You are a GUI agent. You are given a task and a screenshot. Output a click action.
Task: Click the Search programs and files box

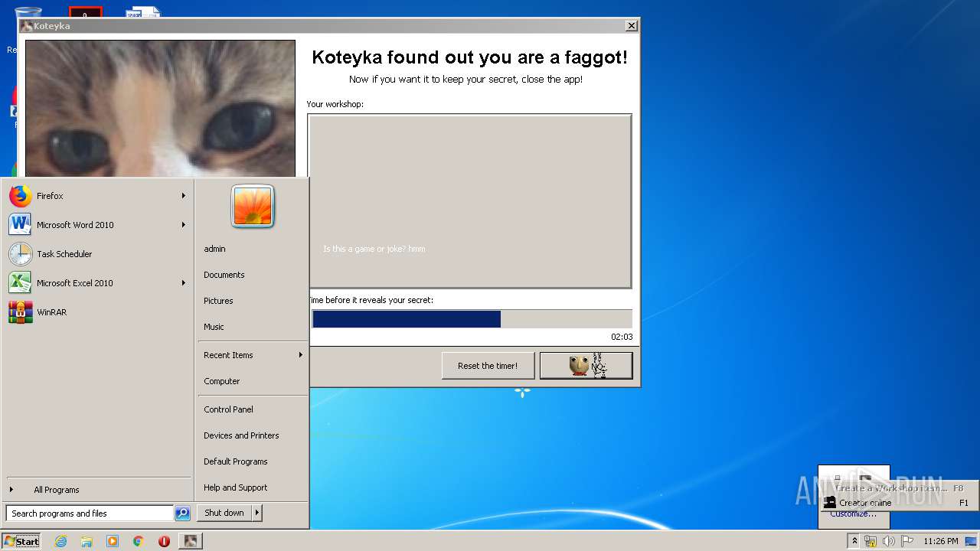(x=90, y=514)
